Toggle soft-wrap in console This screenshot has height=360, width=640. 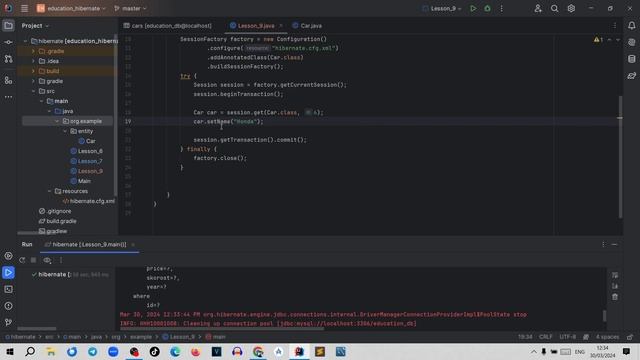615,275
